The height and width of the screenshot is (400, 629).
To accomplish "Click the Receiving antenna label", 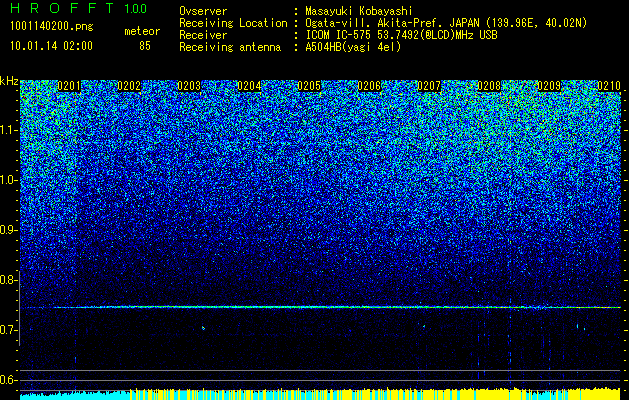I will 230,48.
